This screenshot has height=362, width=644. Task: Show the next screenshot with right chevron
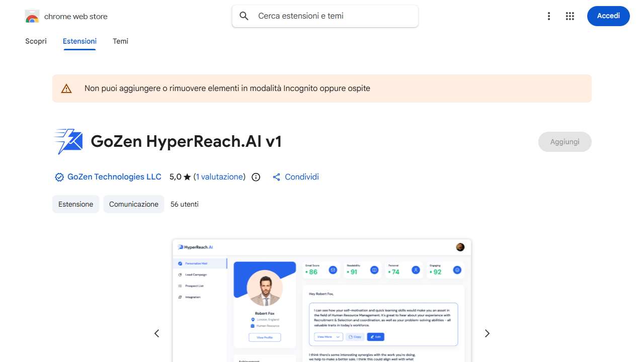pyautogui.click(x=487, y=333)
